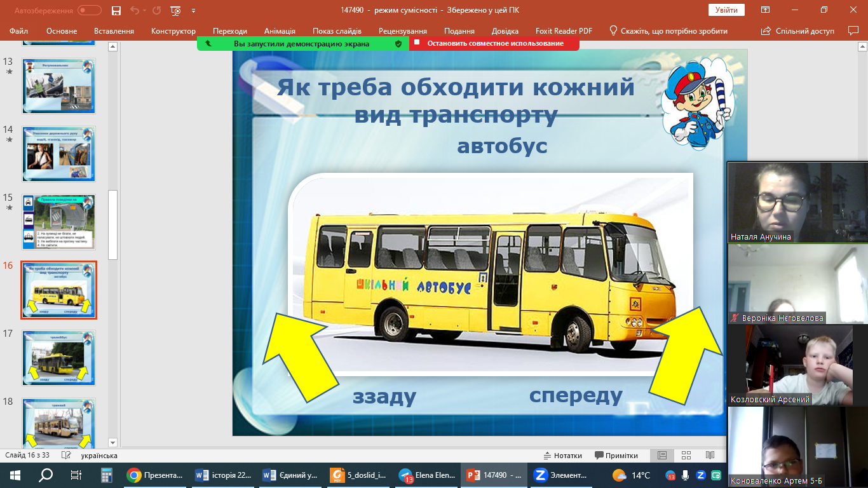Select Козловский Арсений video tile
868x488 pixels.
pyautogui.click(x=797, y=365)
